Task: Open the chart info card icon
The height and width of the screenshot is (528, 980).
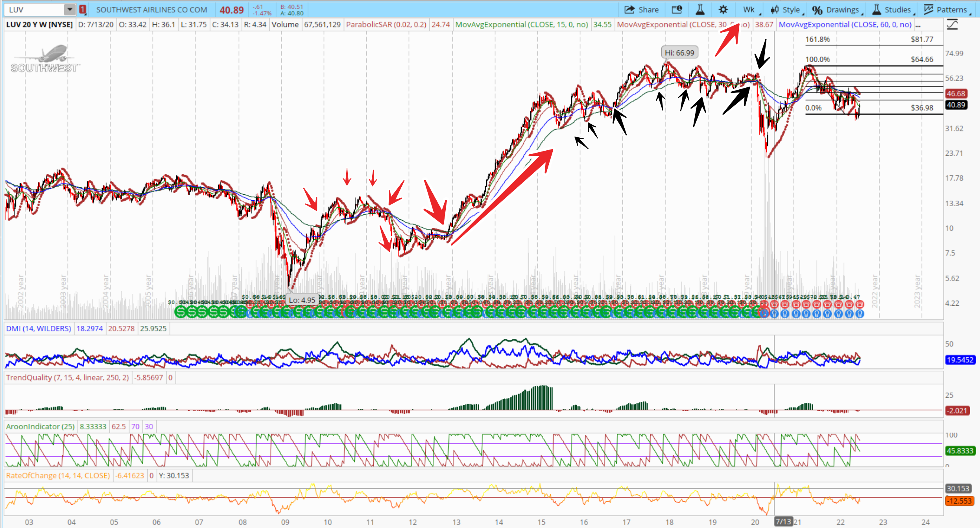Action: (677, 10)
